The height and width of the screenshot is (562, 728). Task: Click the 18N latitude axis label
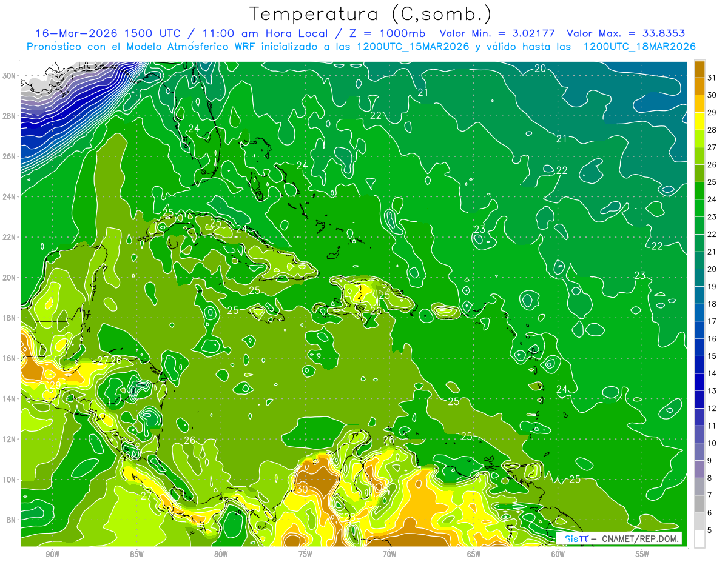(x=10, y=318)
